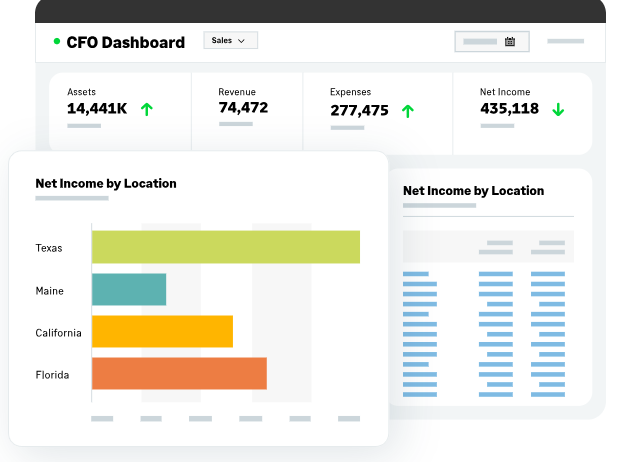The image size is (643, 462).
Task: Click the green status dot beside CFO Dashboard
Action: [57, 42]
